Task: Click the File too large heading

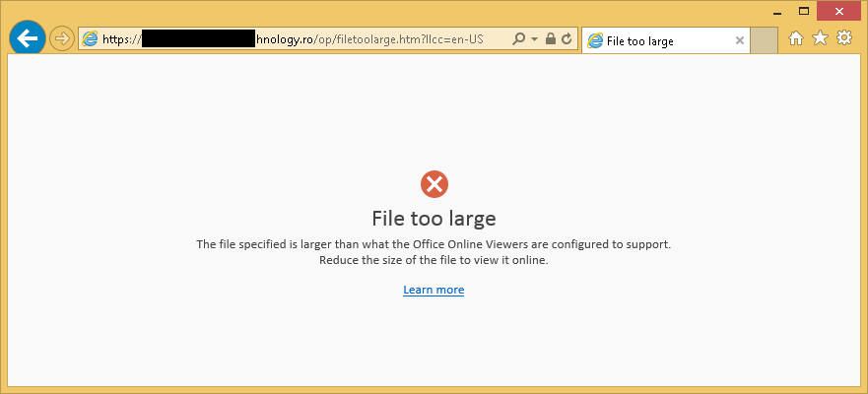Action: tap(434, 219)
